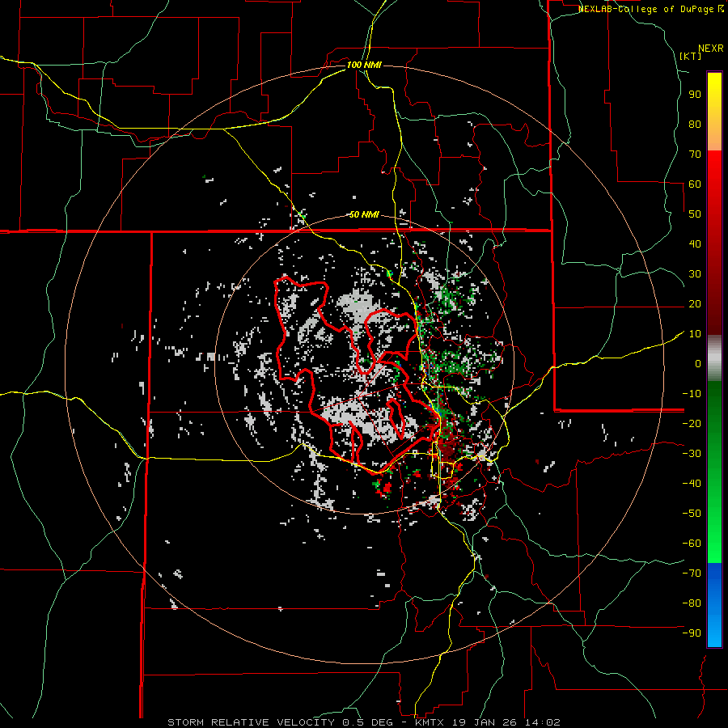Screen dimensions: 728x728
Task: Click the KMTX station identifier in the caption
Action: click(x=430, y=722)
